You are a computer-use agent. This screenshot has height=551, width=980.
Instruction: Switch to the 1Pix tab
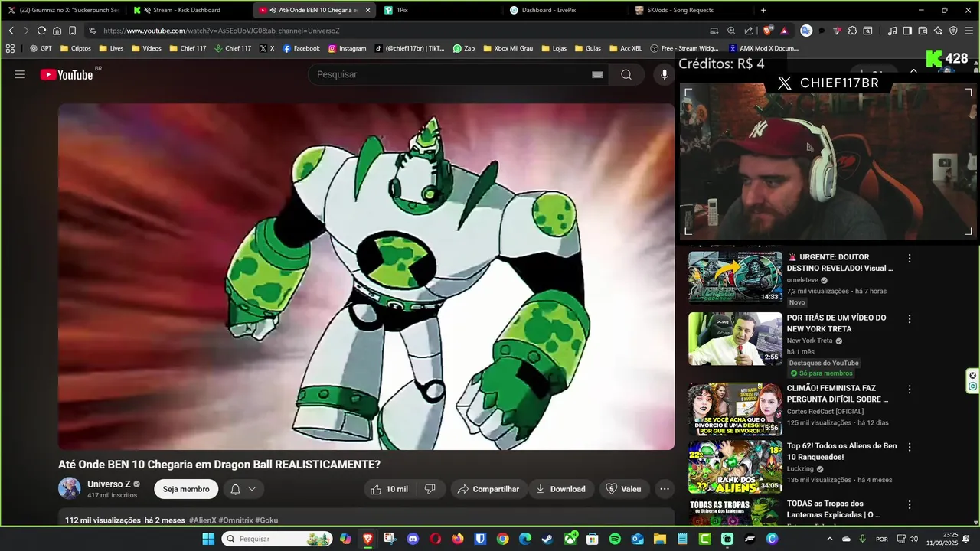click(440, 10)
